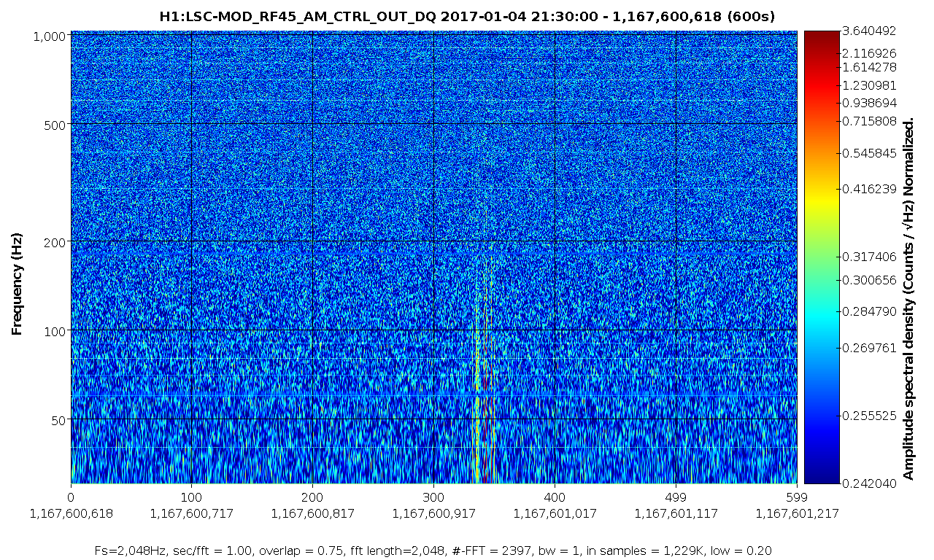Click colorbar value 0.715808
Screen dimensions: 934x560
click(868, 121)
